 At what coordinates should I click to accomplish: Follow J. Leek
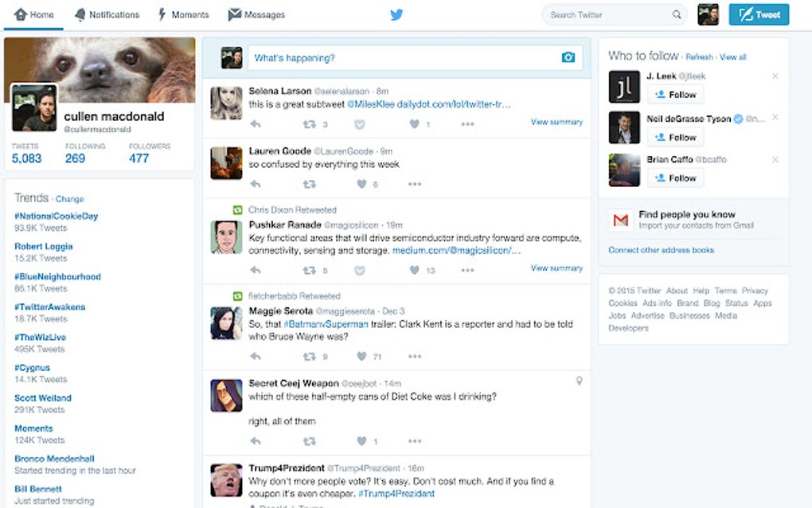point(675,95)
